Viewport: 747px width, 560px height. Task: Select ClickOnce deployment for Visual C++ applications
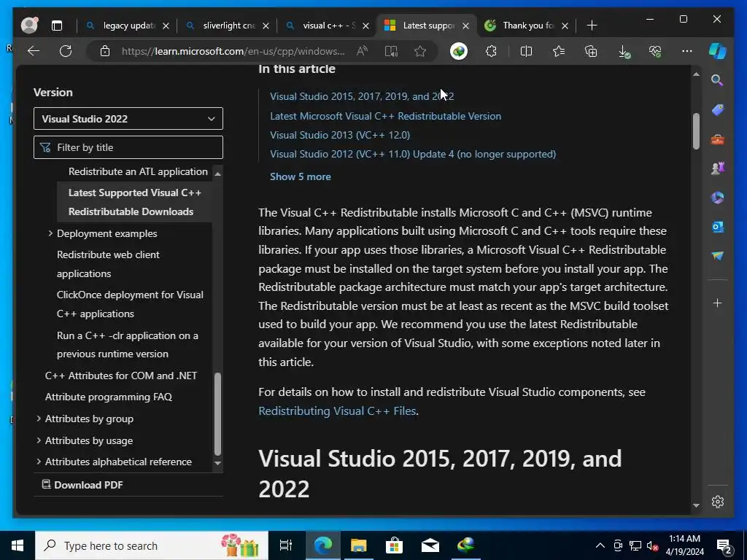[130, 304]
